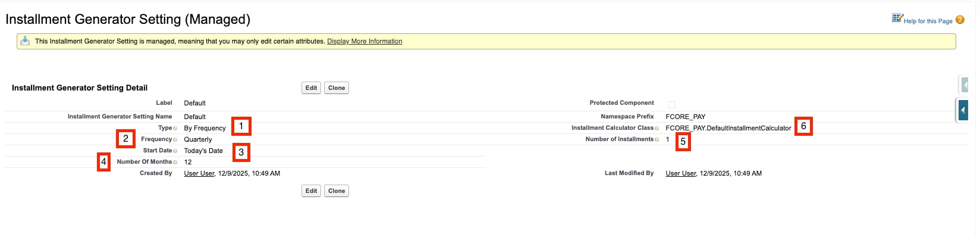The image size is (980, 237).
Task: Select the By Frequency type value
Action: tap(205, 128)
